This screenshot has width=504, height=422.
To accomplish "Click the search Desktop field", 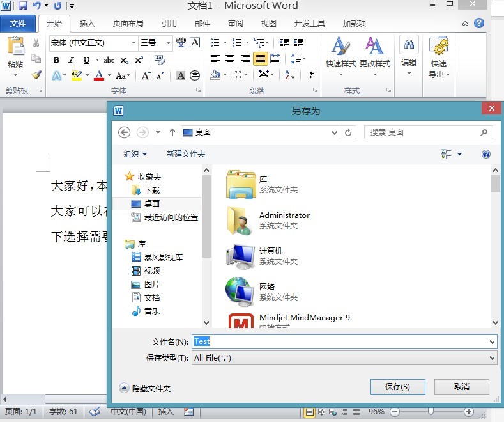I will pyautogui.click(x=428, y=132).
